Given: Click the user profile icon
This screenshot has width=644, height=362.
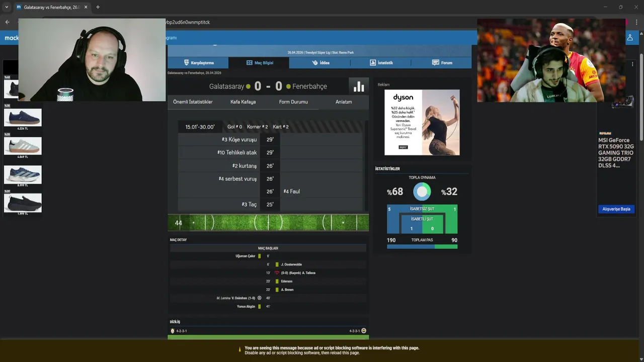Looking at the screenshot, I should [629, 38].
